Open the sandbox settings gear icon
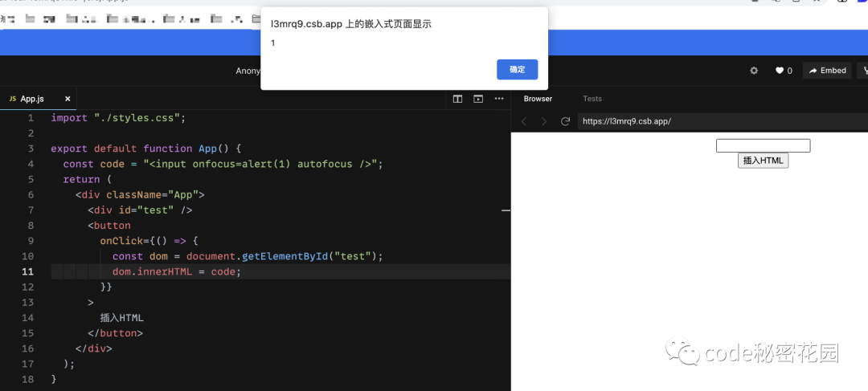The height and width of the screenshot is (391, 868). pyautogui.click(x=754, y=71)
